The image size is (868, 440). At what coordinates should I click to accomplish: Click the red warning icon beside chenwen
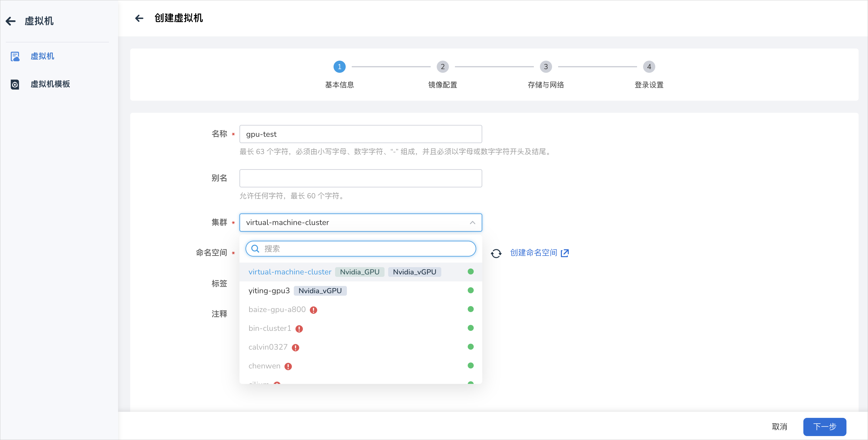pos(288,367)
